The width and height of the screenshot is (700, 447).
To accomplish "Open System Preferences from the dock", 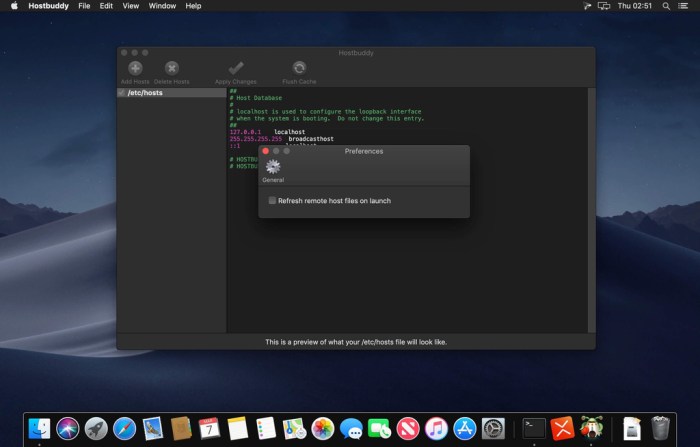I will 494,429.
